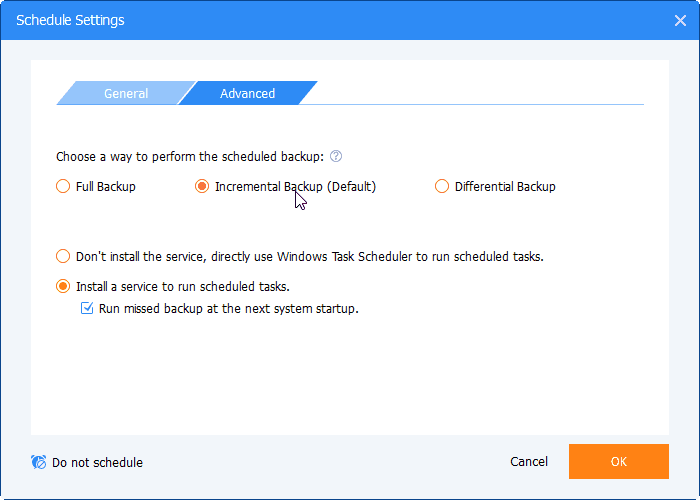Click the help question mark icon
The width and height of the screenshot is (700, 500).
336,157
